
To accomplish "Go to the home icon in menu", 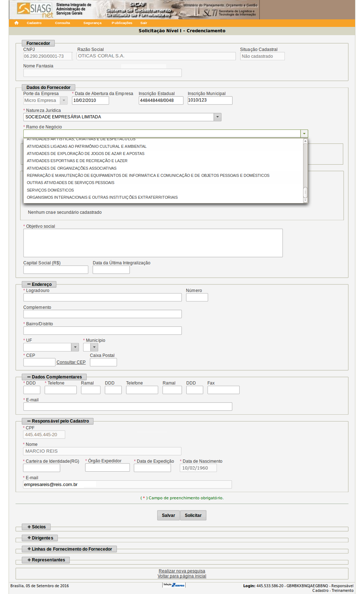I will coord(16,23).
